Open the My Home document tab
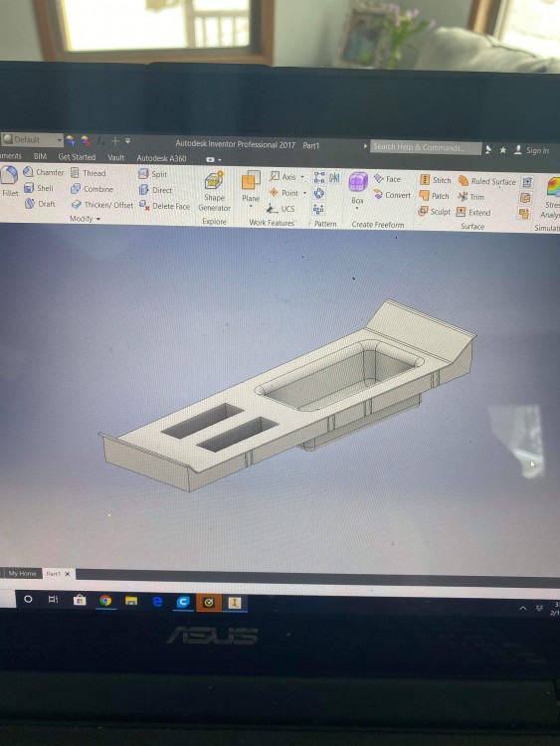Image resolution: width=560 pixels, height=746 pixels. pyautogui.click(x=22, y=573)
